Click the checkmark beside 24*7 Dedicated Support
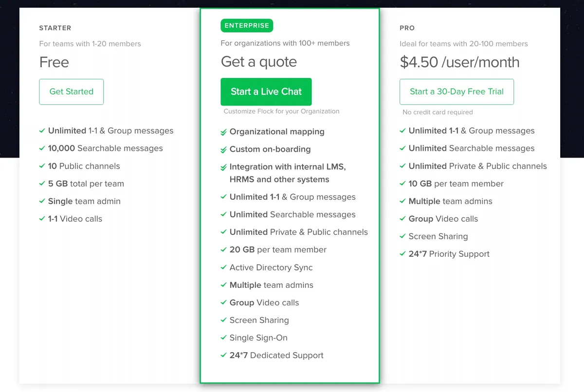 tap(223, 355)
